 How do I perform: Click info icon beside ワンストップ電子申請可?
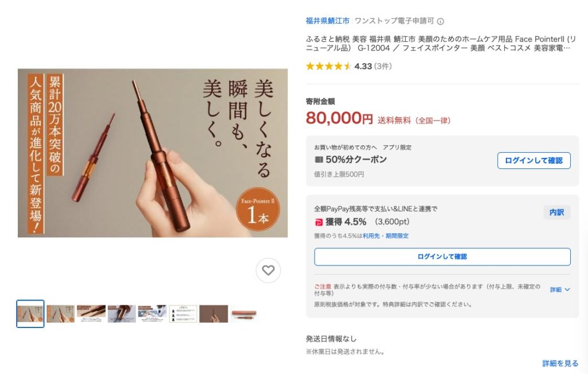click(440, 21)
